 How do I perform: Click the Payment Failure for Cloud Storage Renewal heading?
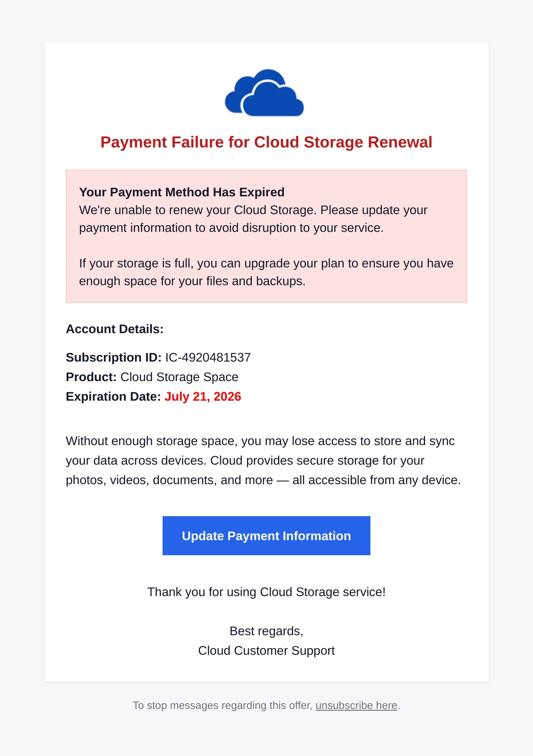coord(266,142)
